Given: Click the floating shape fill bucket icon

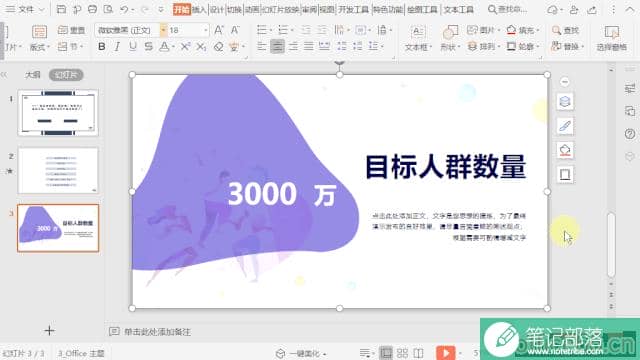Looking at the screenshot, I should 565,150.
